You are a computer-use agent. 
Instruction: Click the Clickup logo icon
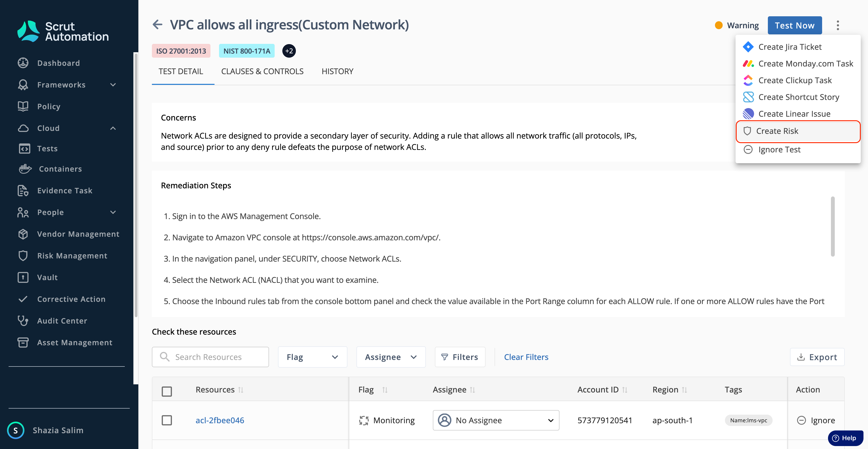click(x=748, y=80)
